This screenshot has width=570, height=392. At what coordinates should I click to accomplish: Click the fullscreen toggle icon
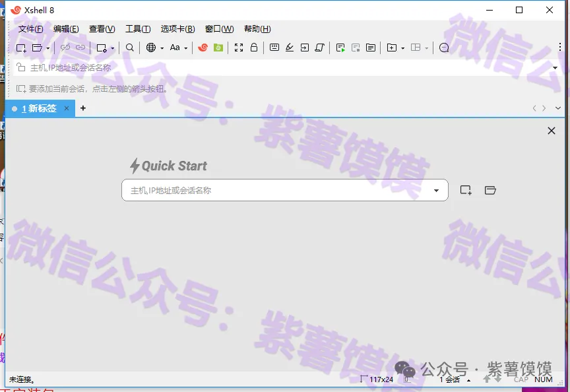[x=239, y=48]
